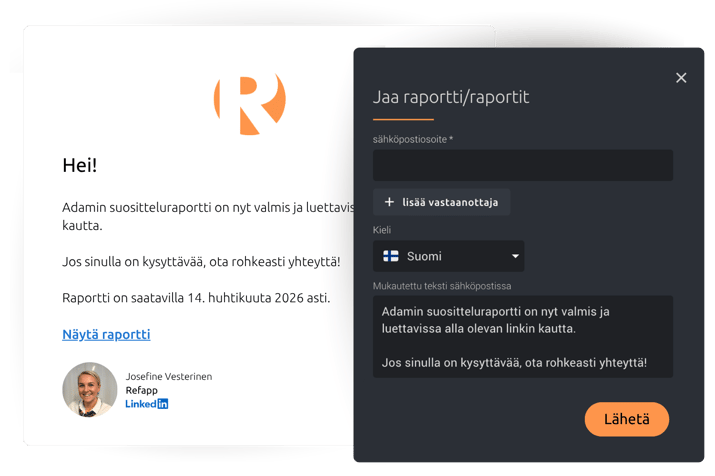715x476 pixels.
Task: Open the Näytä raportti link
Action: point(106,334)
